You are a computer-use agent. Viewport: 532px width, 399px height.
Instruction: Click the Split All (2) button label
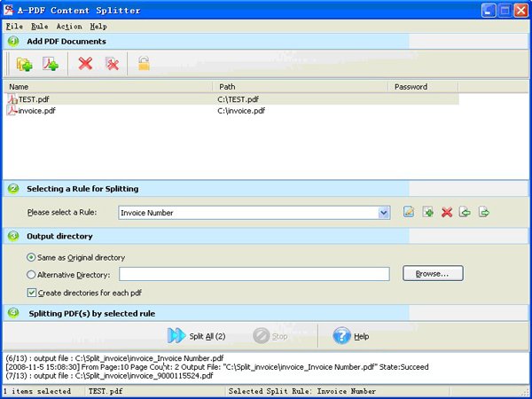coord(207,336)
